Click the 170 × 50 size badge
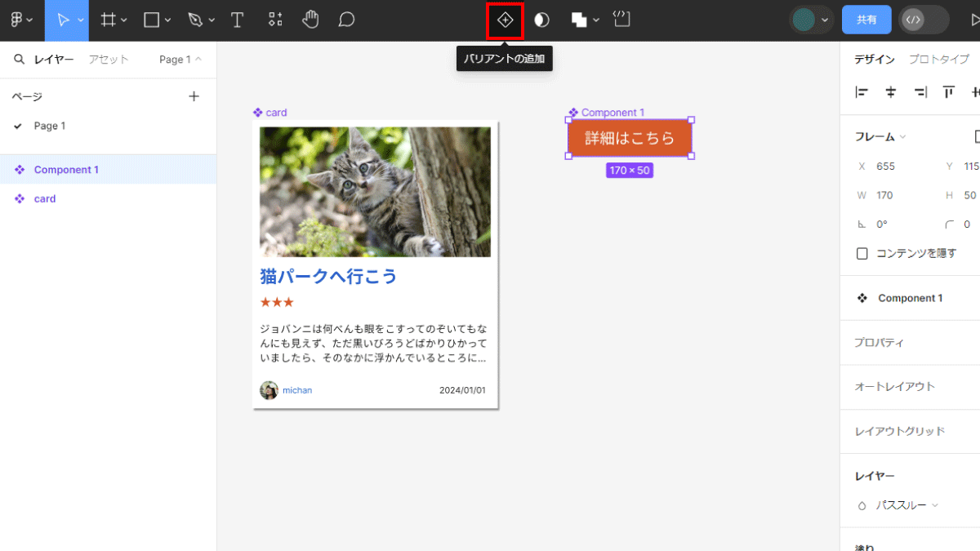 [x=630, y=171]
